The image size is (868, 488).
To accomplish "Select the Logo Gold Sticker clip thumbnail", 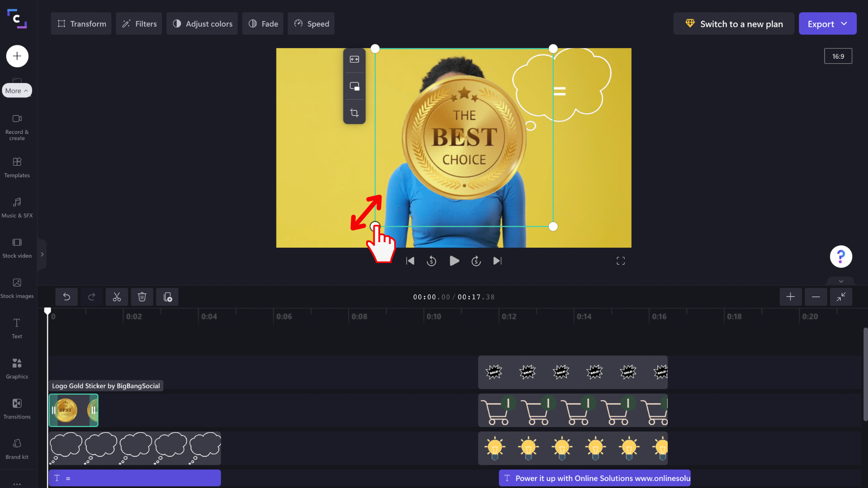I will click(73, 410).
